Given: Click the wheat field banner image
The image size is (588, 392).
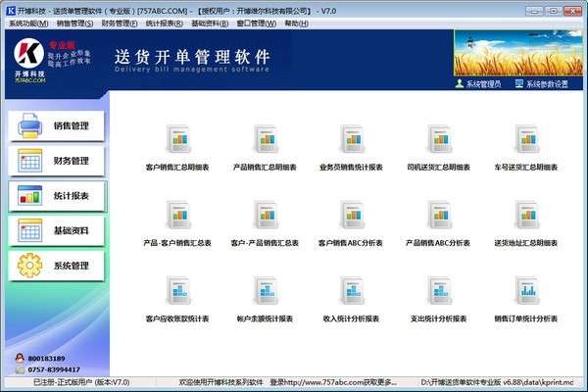Looking at the screenshot, I should (x=518, y=53).
